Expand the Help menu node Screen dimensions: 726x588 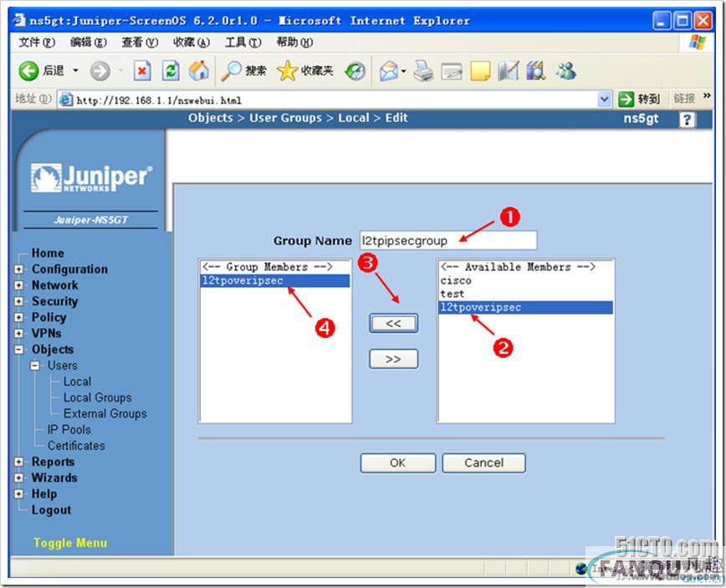[18, 493]
